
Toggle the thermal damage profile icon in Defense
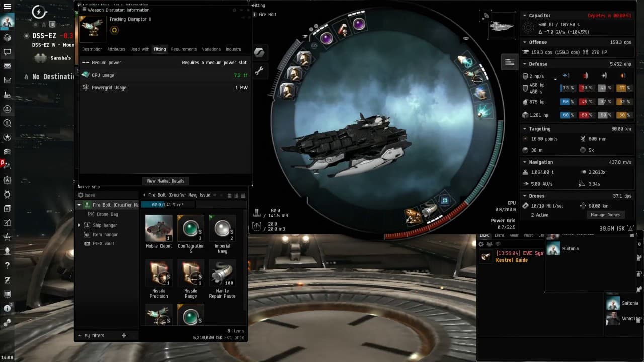(x=585, y=76)
